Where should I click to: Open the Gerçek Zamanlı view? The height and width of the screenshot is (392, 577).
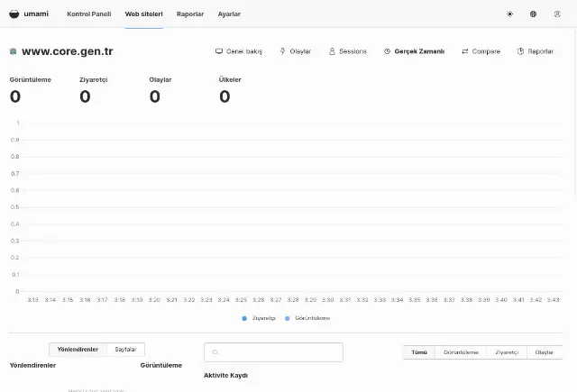point(414,51)
